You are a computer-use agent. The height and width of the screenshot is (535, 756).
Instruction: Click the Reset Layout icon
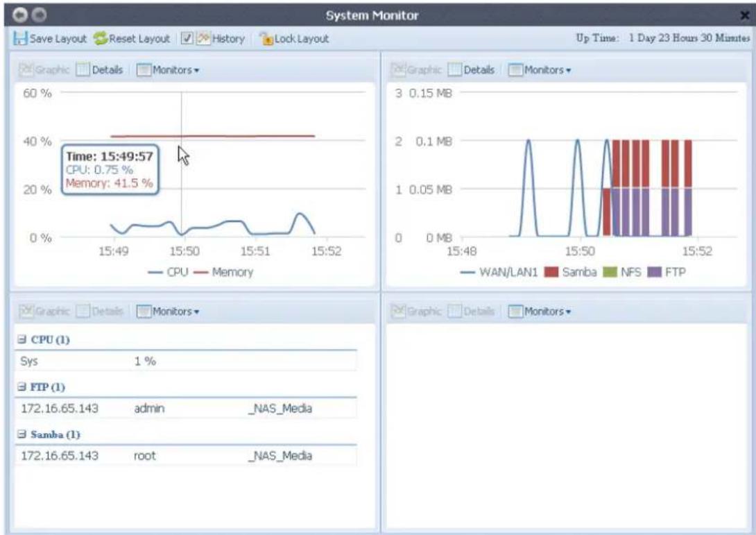click(x=101, y=39)
